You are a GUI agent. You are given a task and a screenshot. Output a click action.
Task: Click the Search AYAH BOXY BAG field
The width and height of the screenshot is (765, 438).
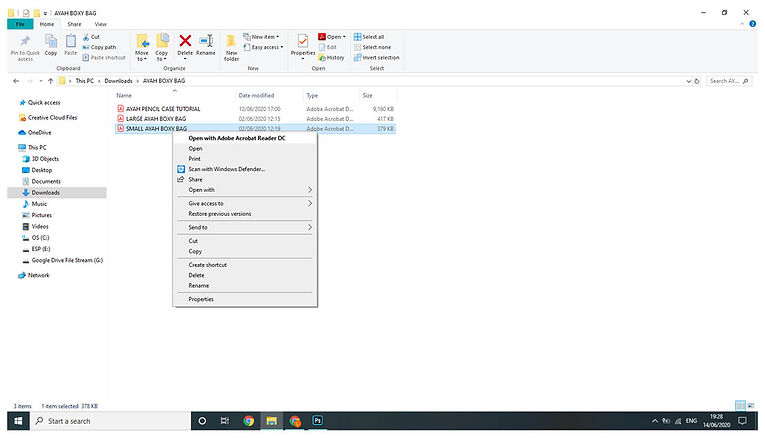tap(729, 81)
